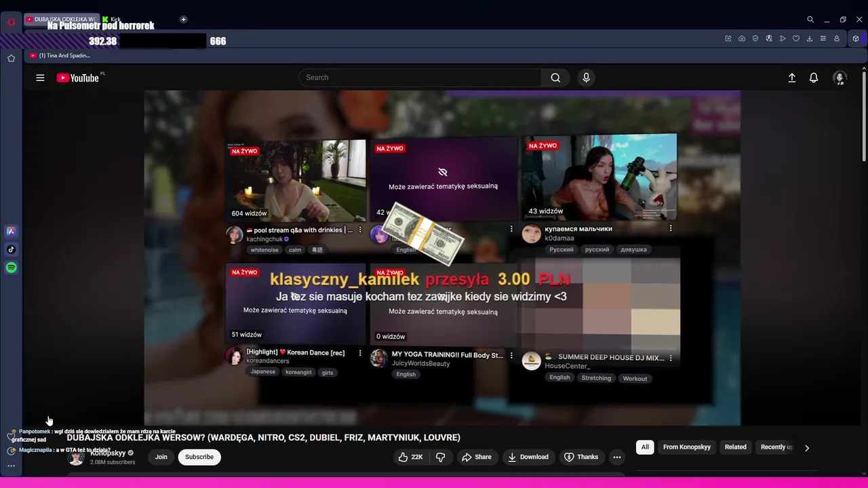
Task: Open Opera snapshot camera icon
Action: (x=742, y=39)
